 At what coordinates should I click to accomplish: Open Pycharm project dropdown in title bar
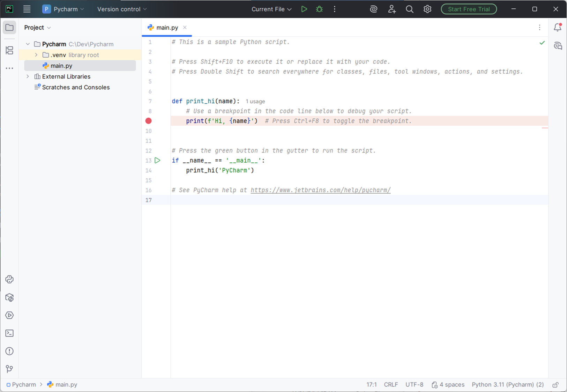click(63, 9)
